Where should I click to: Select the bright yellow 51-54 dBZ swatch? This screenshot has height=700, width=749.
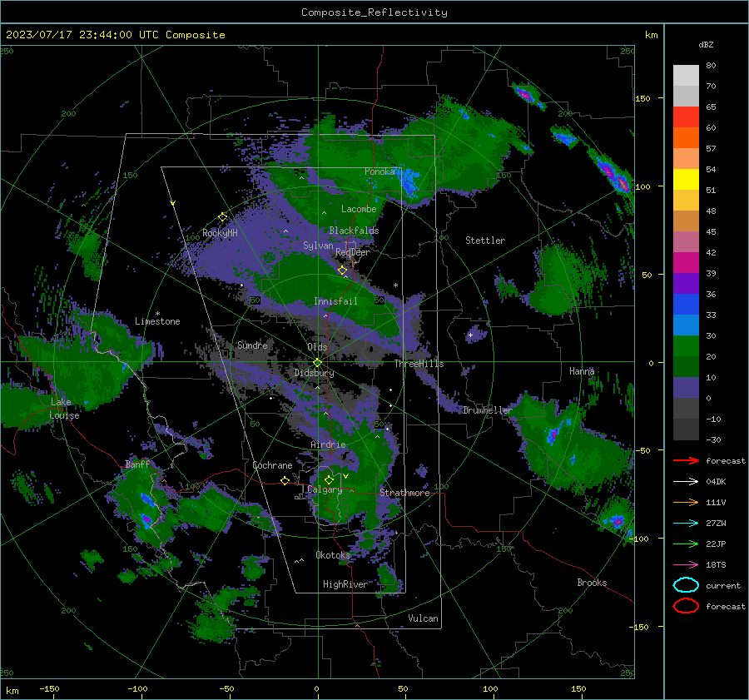[686, 179]
